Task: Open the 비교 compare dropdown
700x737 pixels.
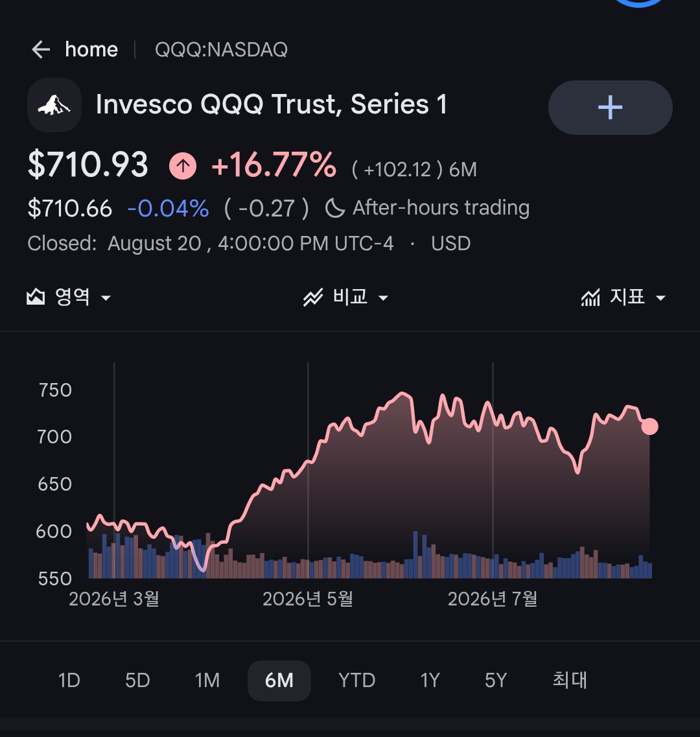Action: pyautogui.click(x=346, y=297)
